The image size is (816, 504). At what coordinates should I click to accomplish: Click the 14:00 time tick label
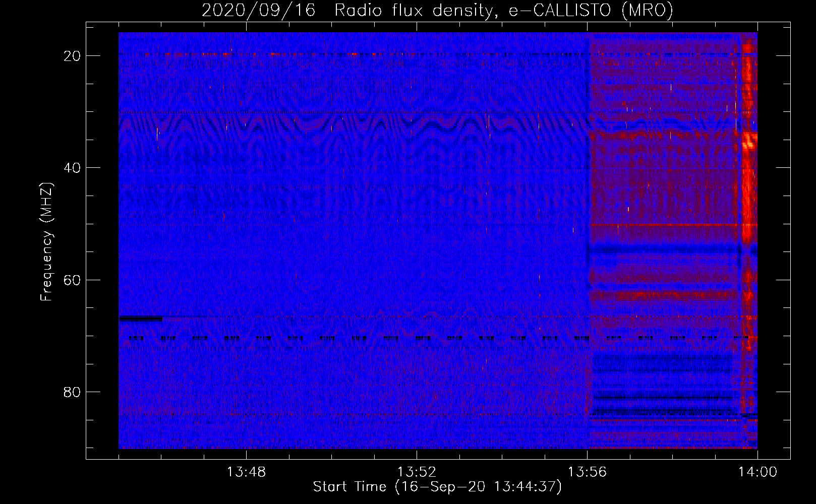click(x=757, y=472)
